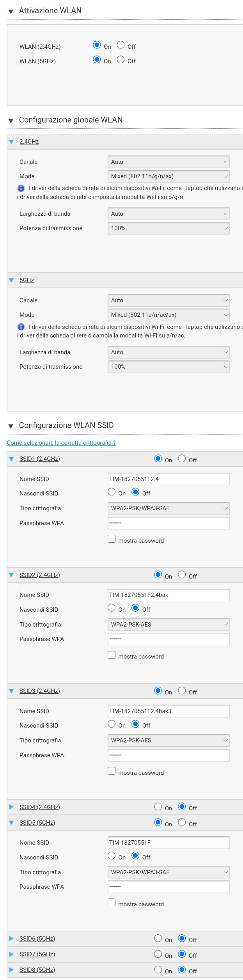Viewport: 243px width, 980px height.
Task: Collapse the Attivazione WLAN section arrow
Action: 11,12
